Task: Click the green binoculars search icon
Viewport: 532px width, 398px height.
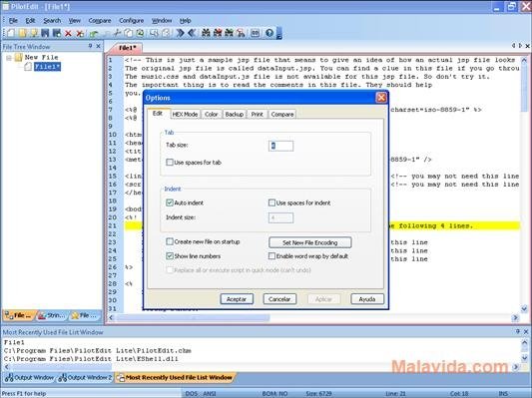Action: [229, 33]
